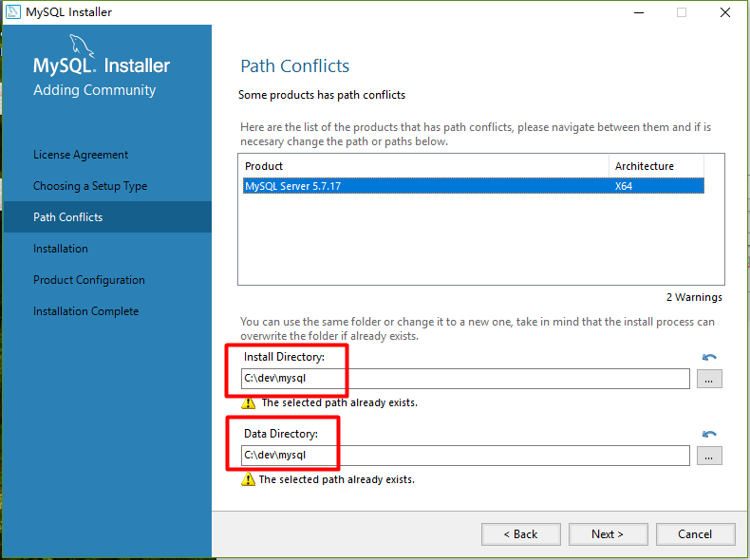Click the MySQL dolphin logo in sidebar
Viewport: 750px width, 560px height.
pyautogui.click(x=82, y=46)
